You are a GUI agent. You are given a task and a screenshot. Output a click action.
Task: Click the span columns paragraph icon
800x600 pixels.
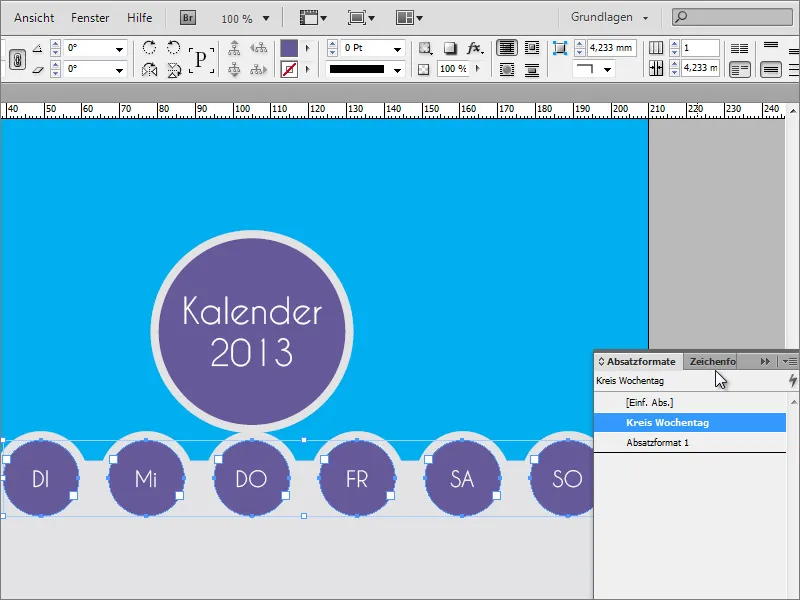pyautogui.click(x=739, y=69)
